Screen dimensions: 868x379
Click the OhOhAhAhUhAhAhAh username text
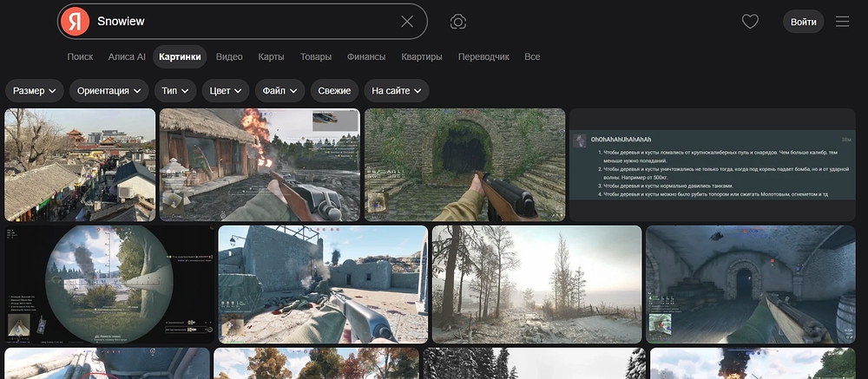pos(621,140)
